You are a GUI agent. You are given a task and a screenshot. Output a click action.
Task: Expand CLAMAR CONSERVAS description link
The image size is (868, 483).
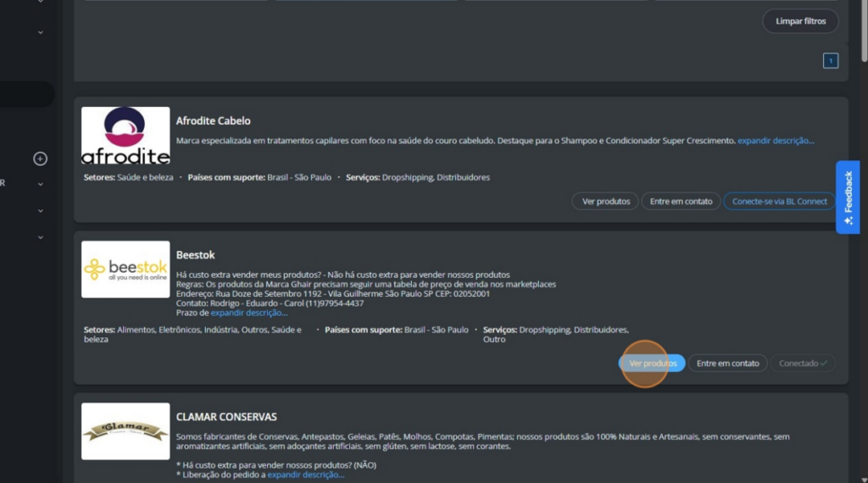[x=305, y=475]
